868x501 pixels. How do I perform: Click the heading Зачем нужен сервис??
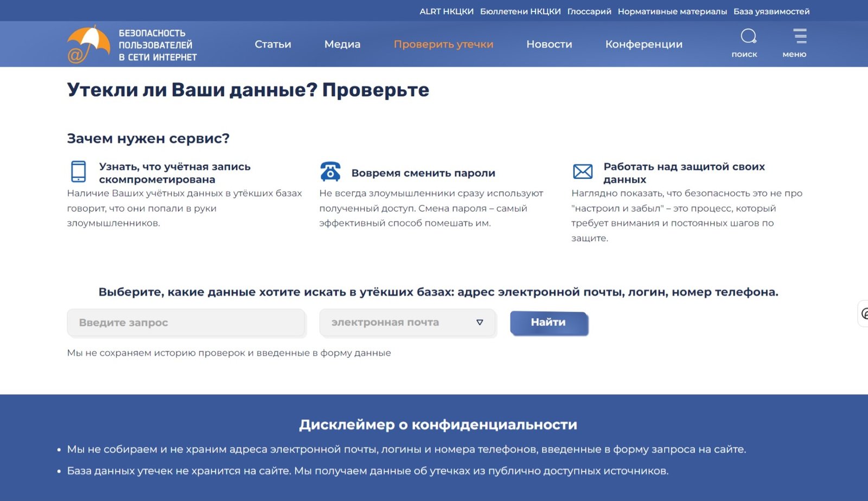(148, 139)
